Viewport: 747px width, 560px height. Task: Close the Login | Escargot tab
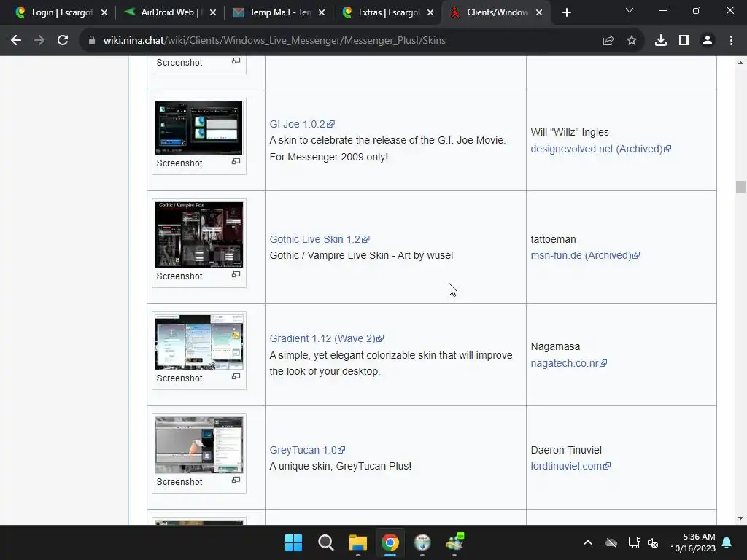pos(104,12)
